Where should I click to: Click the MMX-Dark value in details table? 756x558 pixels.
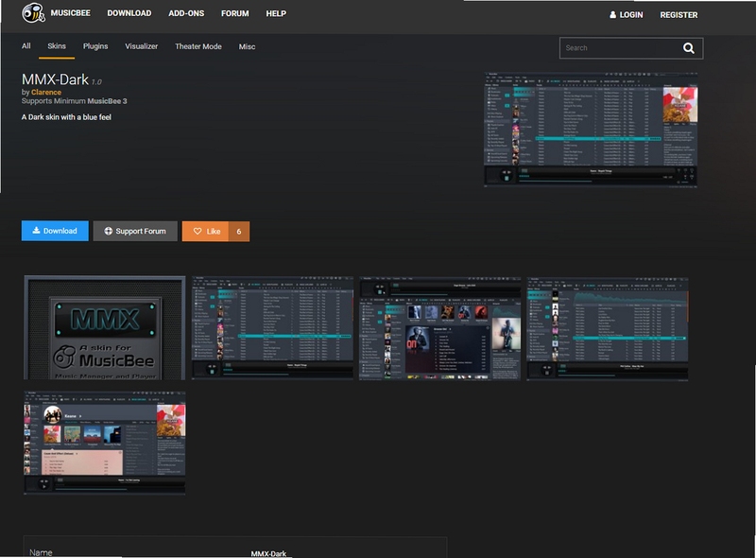click(x=268, y=553)
